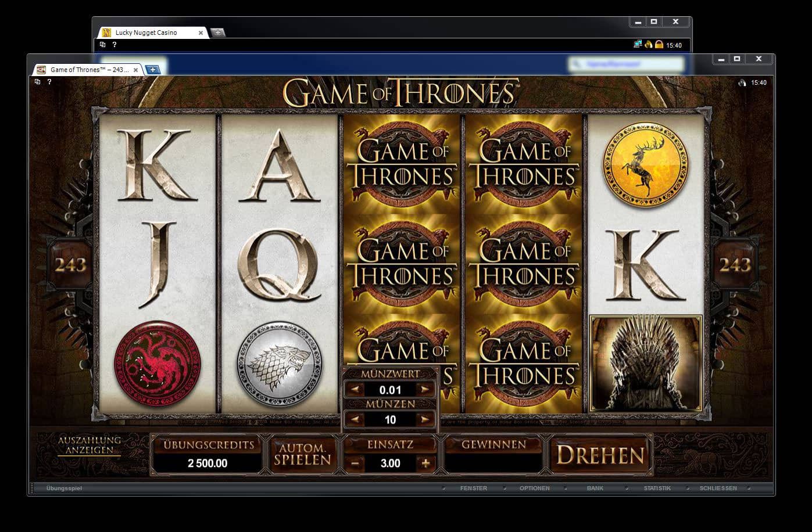Click right 243 ways badge

[x=735, y=265]
